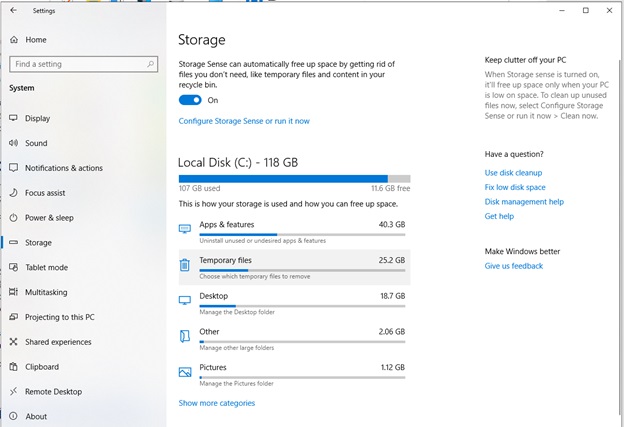This screenshot has height=427, width=624.
Task: Click the Clipboard icon in sidebar
Action: (x=14, y=367)
